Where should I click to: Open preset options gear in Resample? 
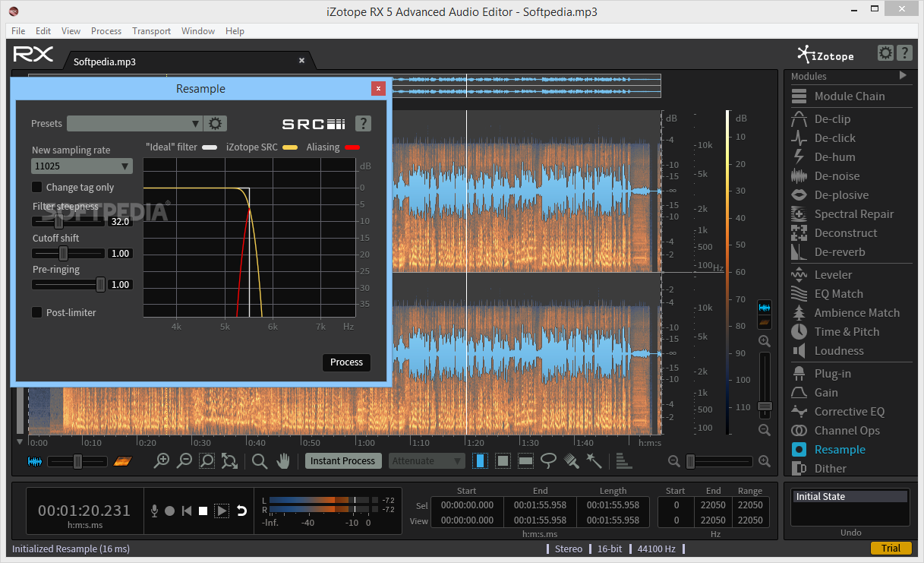(x=216, y=124)
